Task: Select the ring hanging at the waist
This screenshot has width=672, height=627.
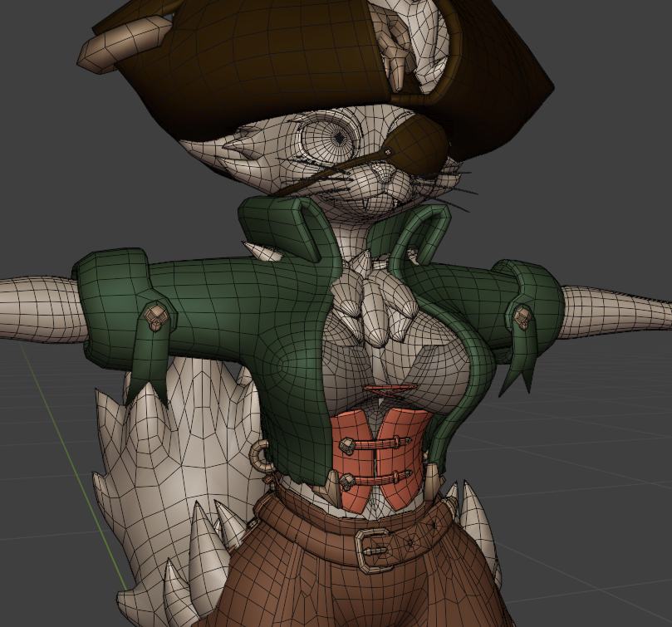Action: [x=262, y=457]
